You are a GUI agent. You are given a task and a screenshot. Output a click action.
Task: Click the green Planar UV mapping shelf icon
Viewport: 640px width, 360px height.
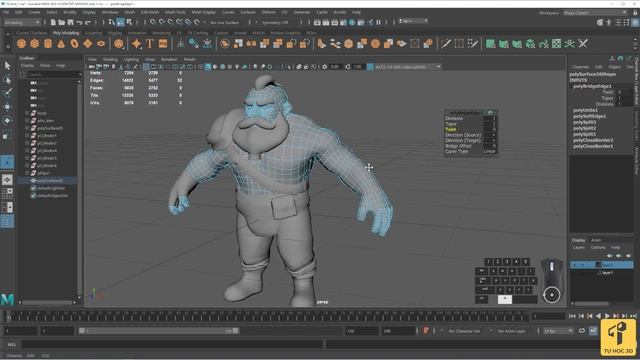490,43
